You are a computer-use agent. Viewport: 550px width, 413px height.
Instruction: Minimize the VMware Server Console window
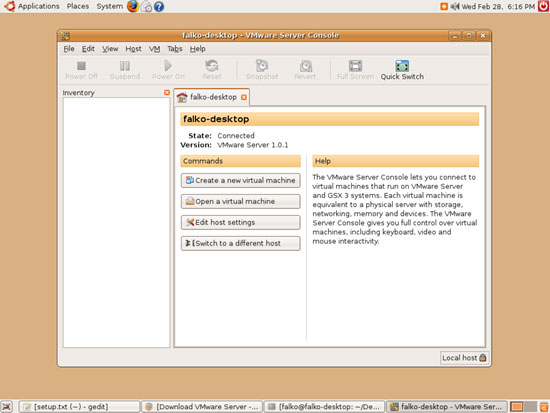pyautogui.click(x=455, y=36)
